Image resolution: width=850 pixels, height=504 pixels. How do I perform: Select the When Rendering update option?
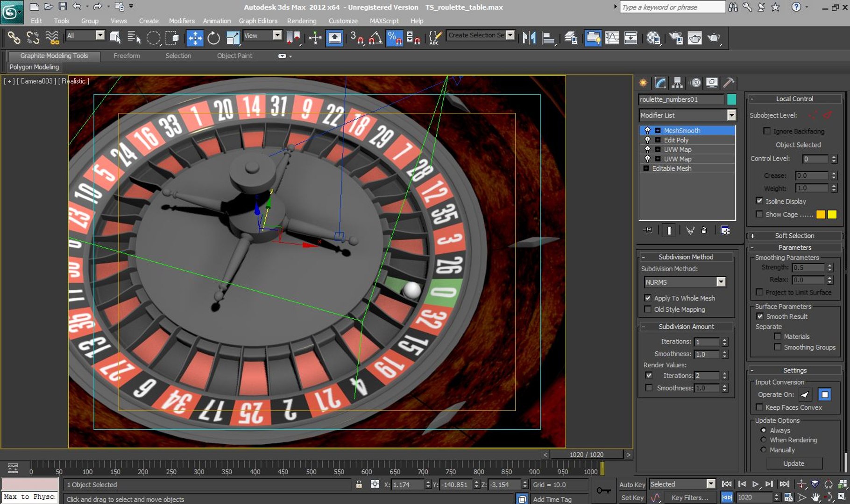point(764,440)
